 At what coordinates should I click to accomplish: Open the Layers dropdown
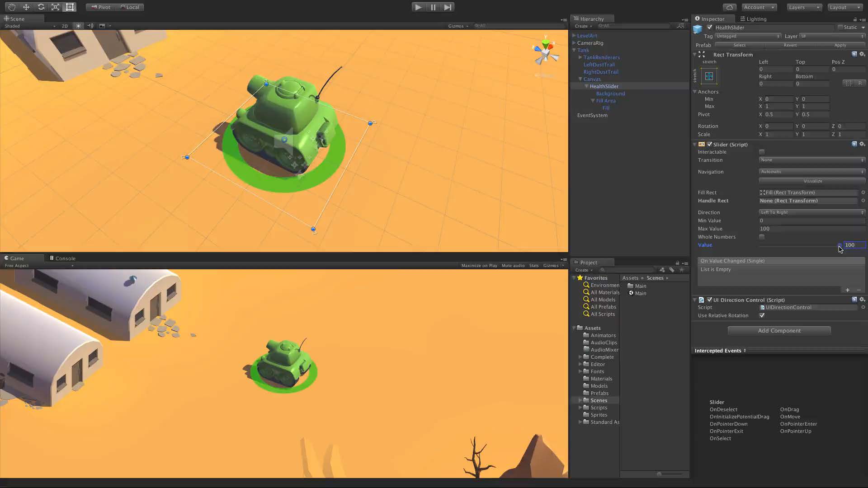(803, 7)
